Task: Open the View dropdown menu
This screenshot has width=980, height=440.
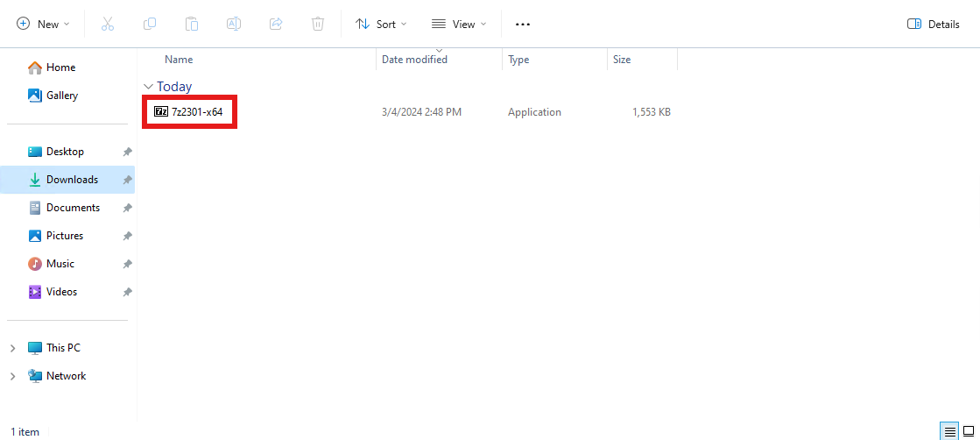Action: click(x=459, y=24)
